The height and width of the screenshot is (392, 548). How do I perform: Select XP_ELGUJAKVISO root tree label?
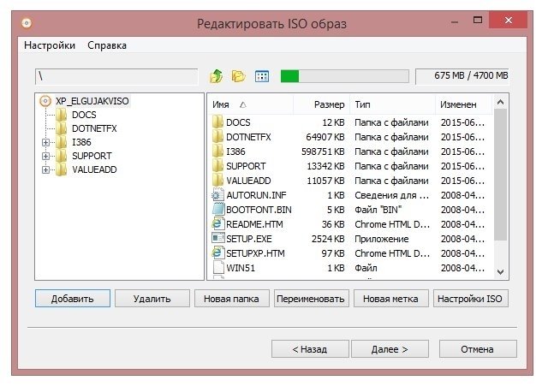tap(92, 101)
